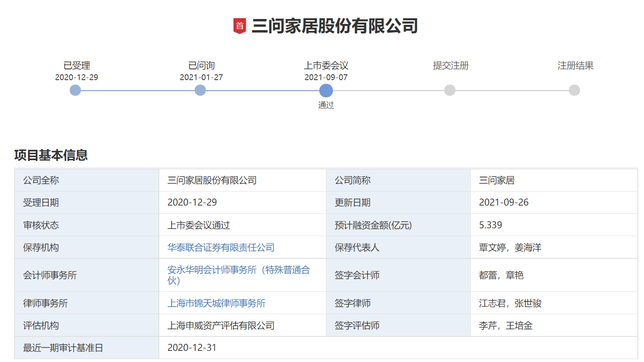
Task: Click the 审核状态 label cell
Action: click(87, 225)
